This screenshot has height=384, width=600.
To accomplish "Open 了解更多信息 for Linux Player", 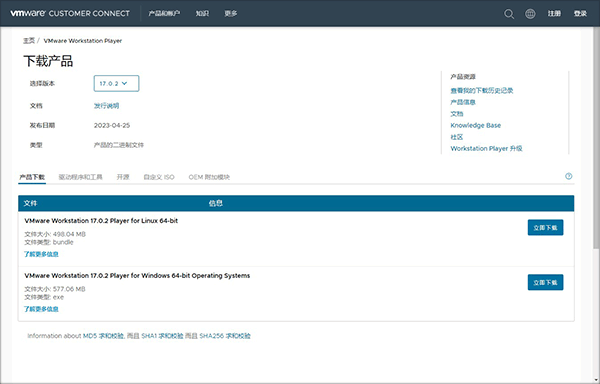I will 41,254.
